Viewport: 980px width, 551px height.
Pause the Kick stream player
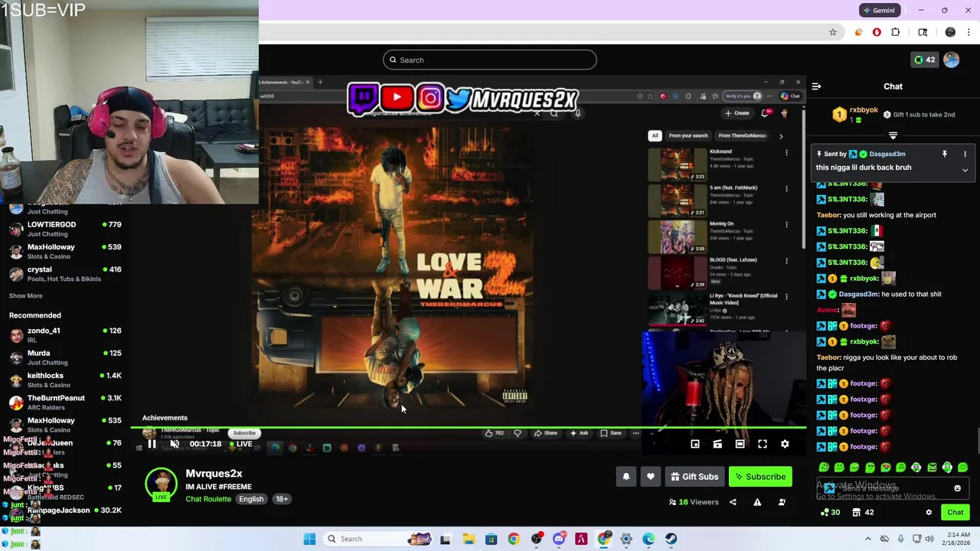[x=152, y=444]
